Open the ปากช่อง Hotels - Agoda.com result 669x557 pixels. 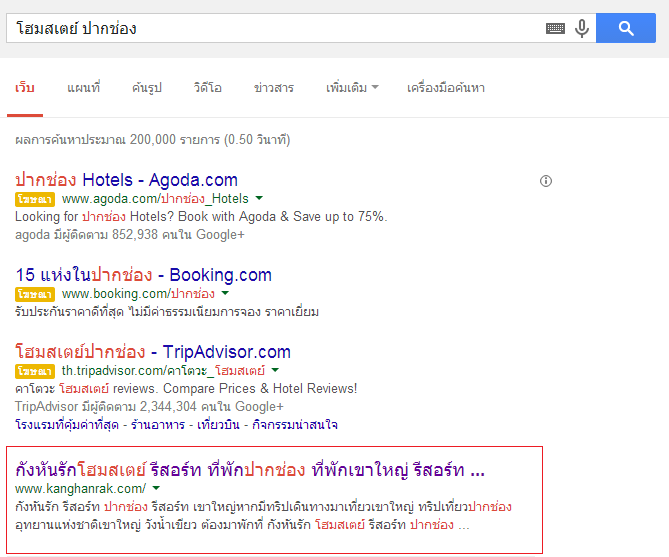pyautogui.click(x=126, y=180)
